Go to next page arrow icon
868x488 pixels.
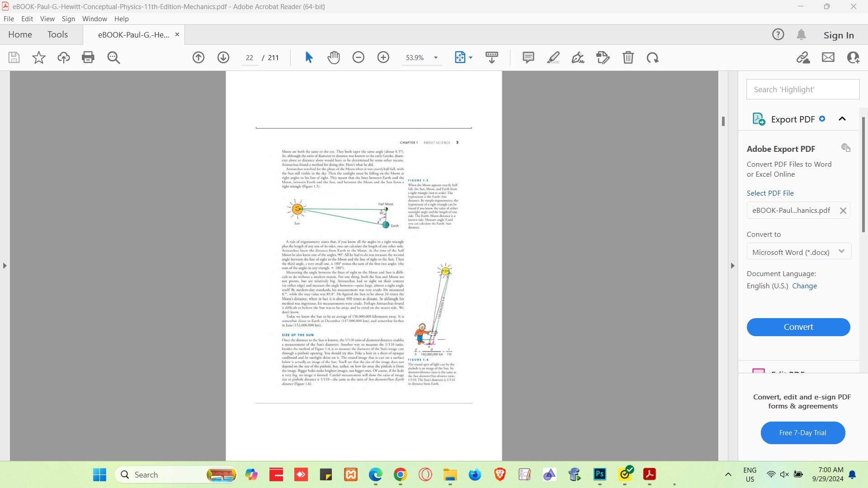[x=223, y=57]
